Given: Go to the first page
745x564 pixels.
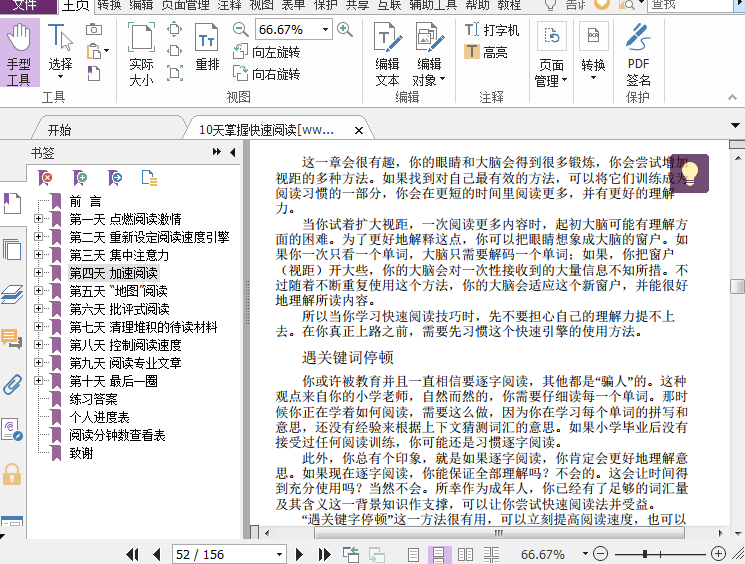Looking at the screenshot, I should pos(133,554).
